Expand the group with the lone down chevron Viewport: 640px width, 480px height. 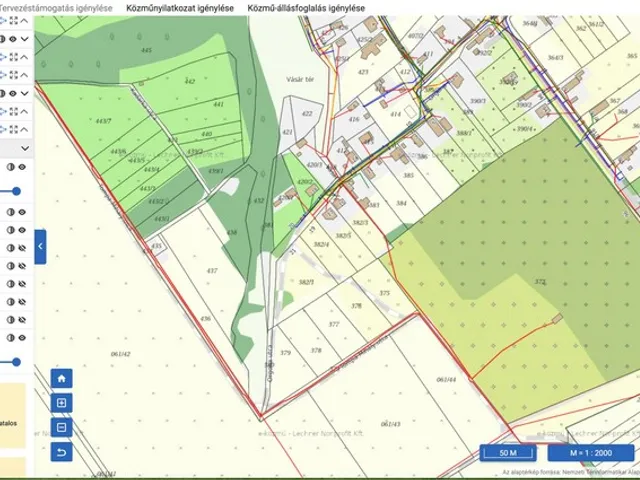(x=25, y=148)
